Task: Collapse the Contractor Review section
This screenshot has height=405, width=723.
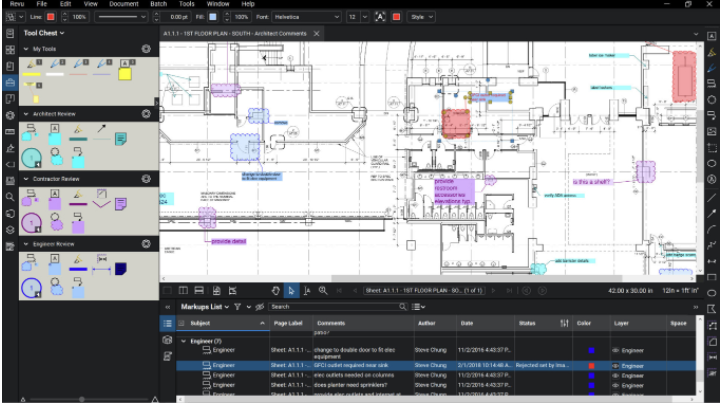Action: (x=26, y=179)
